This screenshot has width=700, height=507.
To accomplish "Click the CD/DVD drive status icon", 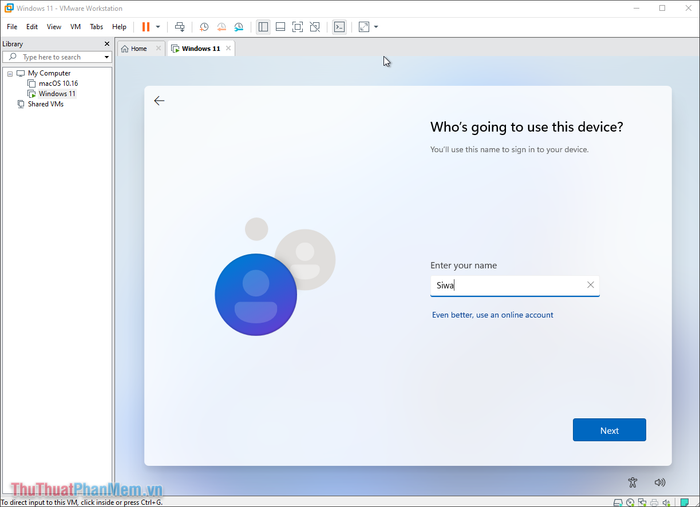I will (630, 503).
